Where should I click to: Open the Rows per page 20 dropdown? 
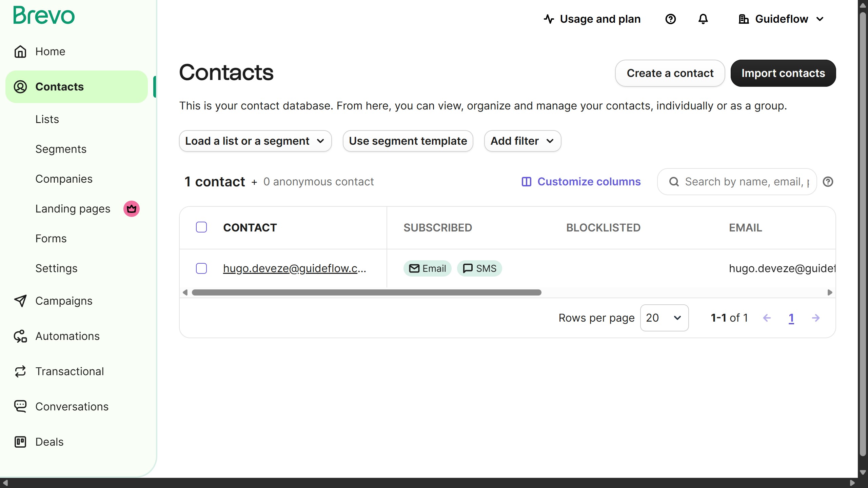tap(664, 318)
